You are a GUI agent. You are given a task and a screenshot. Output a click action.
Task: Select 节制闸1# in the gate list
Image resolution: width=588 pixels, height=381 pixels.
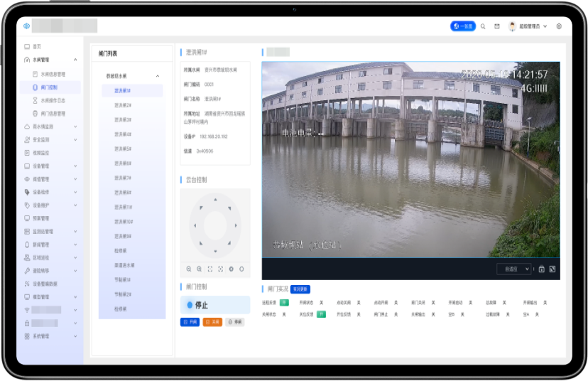[132, 280]
